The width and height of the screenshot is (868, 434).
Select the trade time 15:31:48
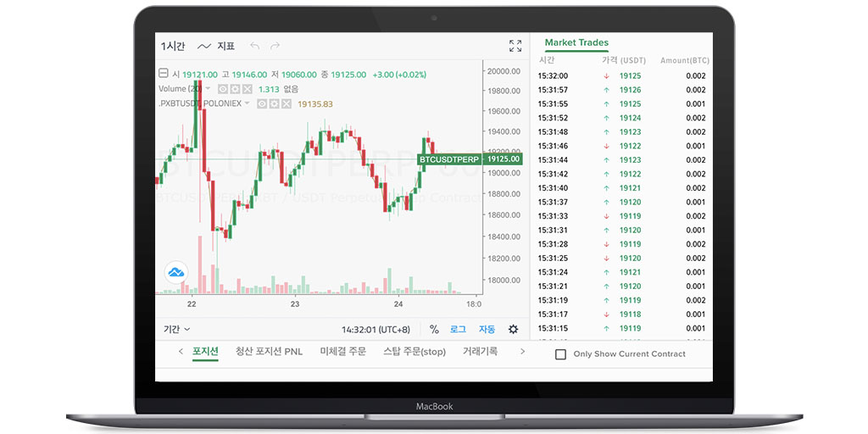(x=553, y=131)
